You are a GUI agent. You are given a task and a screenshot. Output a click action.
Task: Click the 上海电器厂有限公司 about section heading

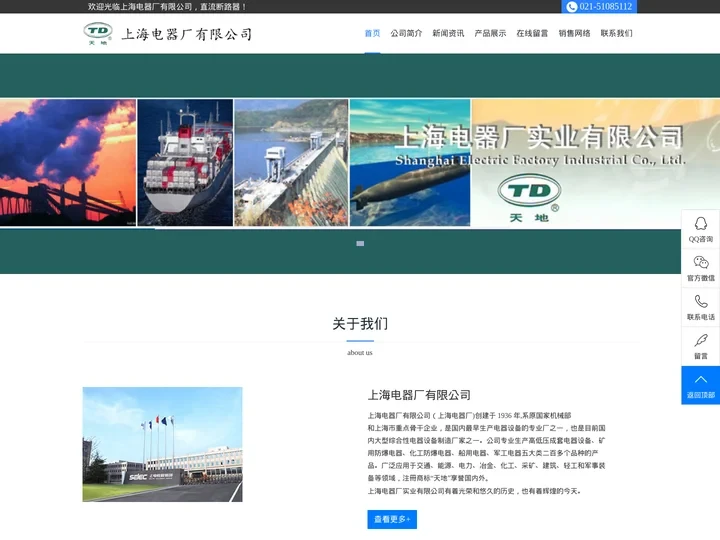419,395
